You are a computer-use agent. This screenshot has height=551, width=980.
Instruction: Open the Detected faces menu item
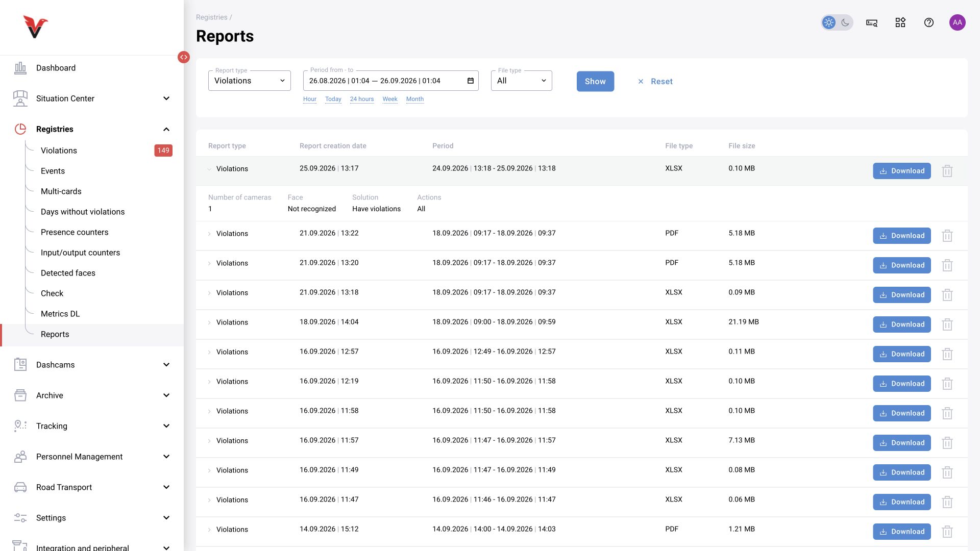68,273
